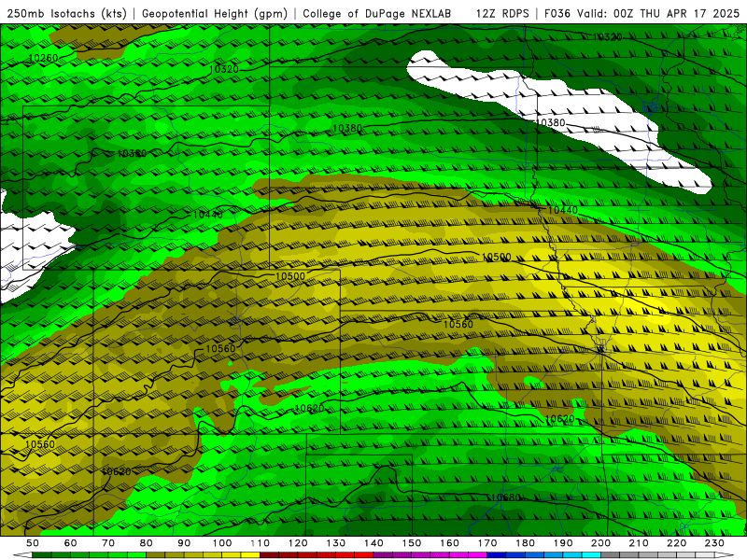This screenshot has width=747, height=560.
Task: Click the 110 knot colorbar label
Action: point(261,543)
